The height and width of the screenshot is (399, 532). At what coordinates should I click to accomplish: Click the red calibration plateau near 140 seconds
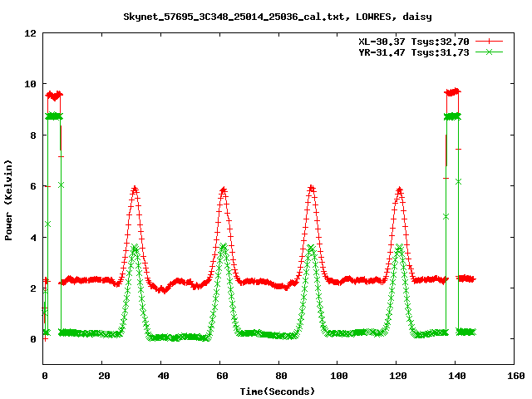452,91
